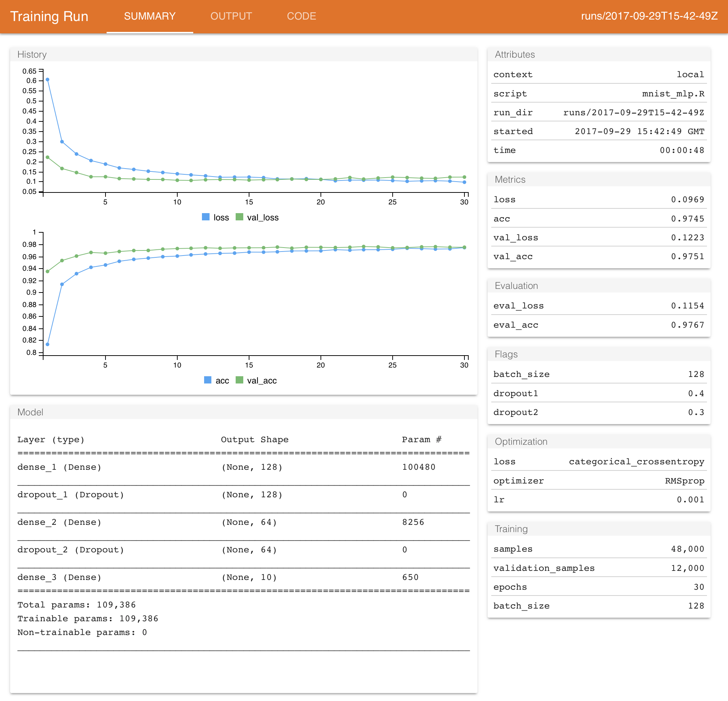728x701 pixels.
Task: Switch to the SUMMARY tab
Action: [x=150, y=16]
